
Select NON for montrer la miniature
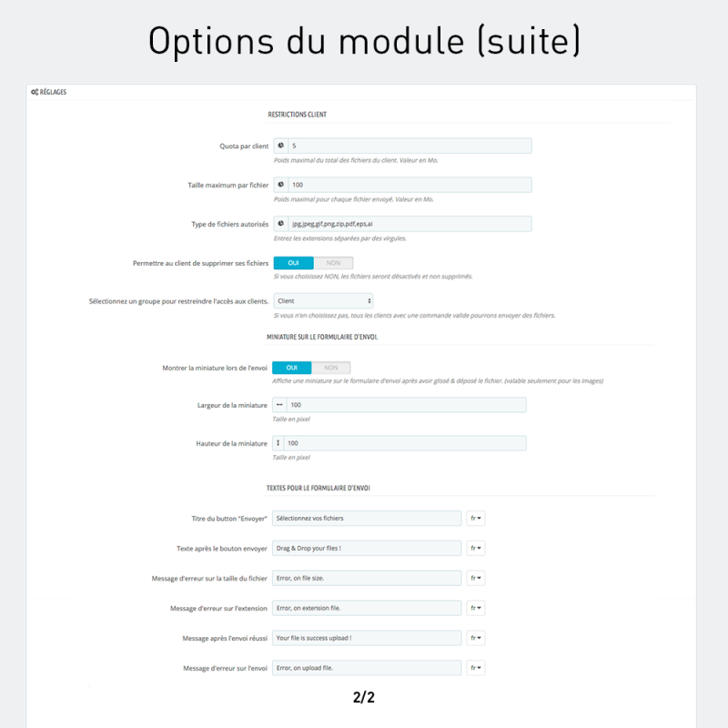(x=332, y=367)
